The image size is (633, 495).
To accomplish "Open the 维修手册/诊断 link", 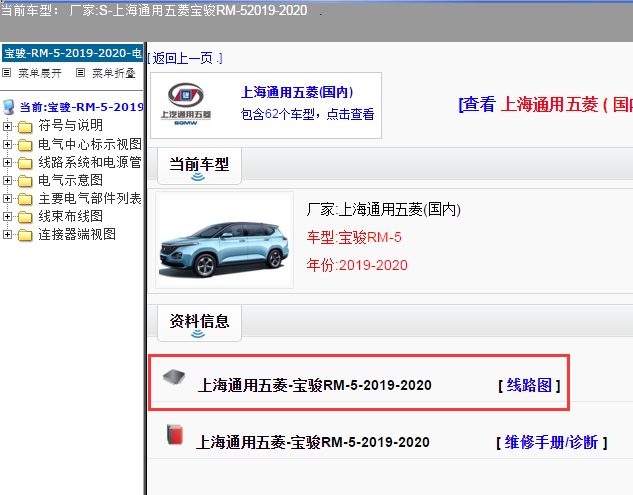I will pyautogui.click(x=551, y=442).
